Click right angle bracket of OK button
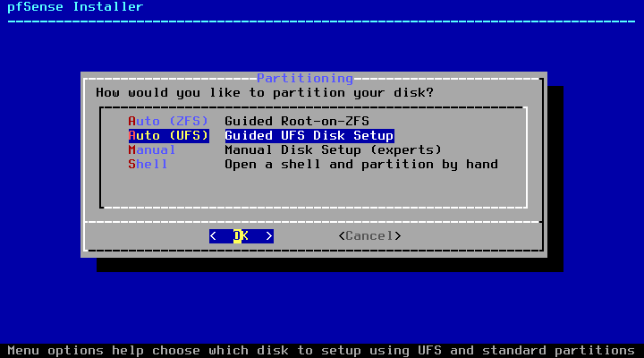This screenshot has height=358, width=644. point(269,235)
